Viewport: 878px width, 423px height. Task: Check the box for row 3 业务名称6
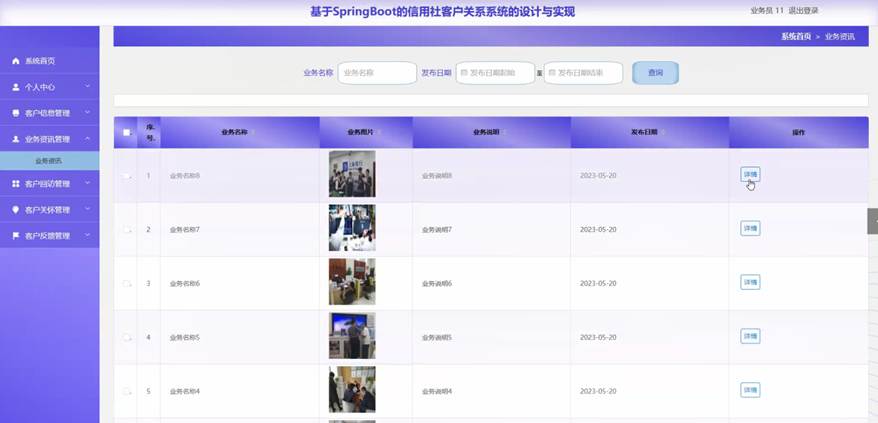coord(127,283)
